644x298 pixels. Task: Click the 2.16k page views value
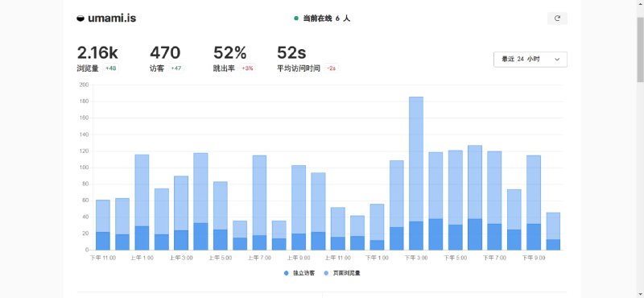pyautogui.click(x=97, y=52)
